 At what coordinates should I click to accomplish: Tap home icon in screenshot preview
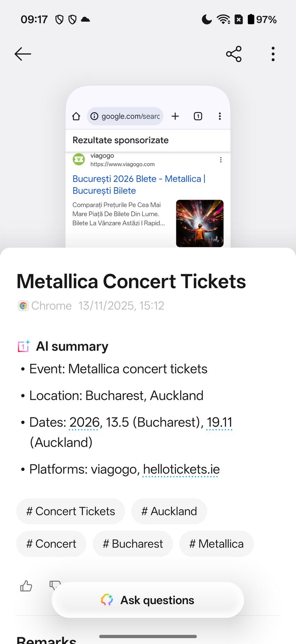pos(76,116)
